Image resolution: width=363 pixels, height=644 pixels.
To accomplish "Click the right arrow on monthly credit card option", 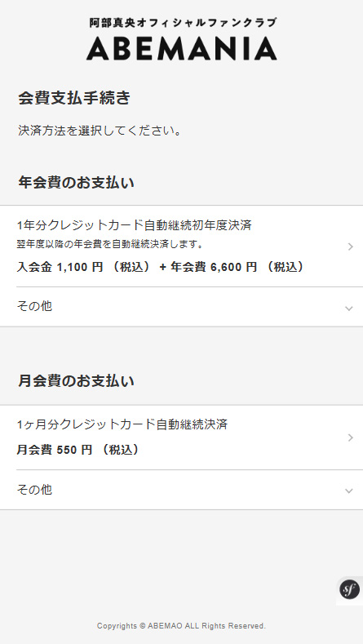I will pyautogui.click(x=350, y=437).
